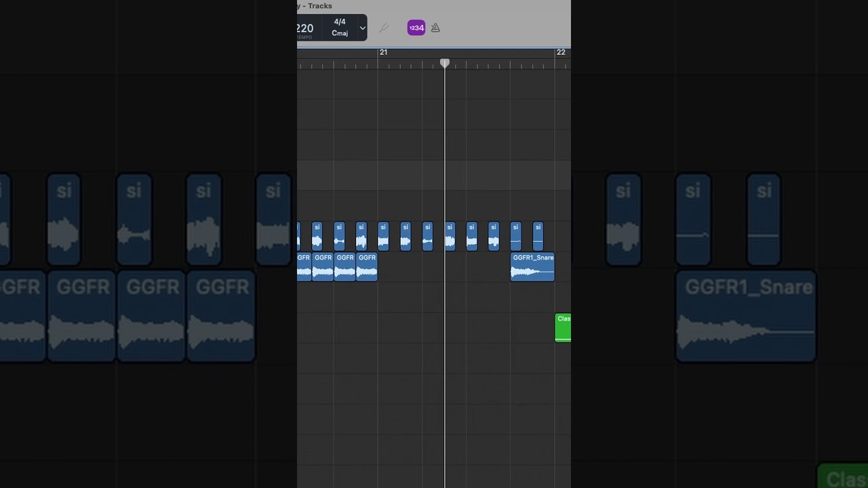The height and width of the screenshot is (488, 868).
Task: Jump to bar 21 in the ruler
Action: point(383,52)
